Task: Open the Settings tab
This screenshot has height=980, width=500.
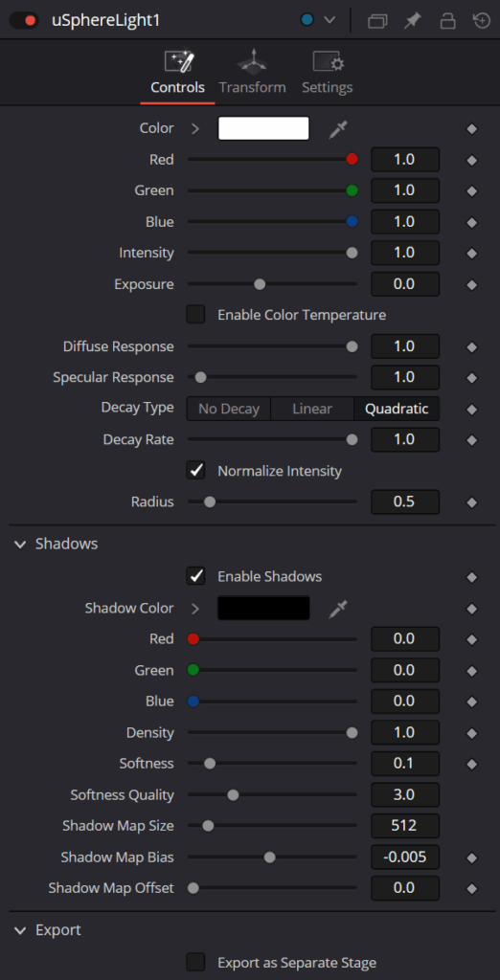Action: pyautogui.click(x=328, y=75)
